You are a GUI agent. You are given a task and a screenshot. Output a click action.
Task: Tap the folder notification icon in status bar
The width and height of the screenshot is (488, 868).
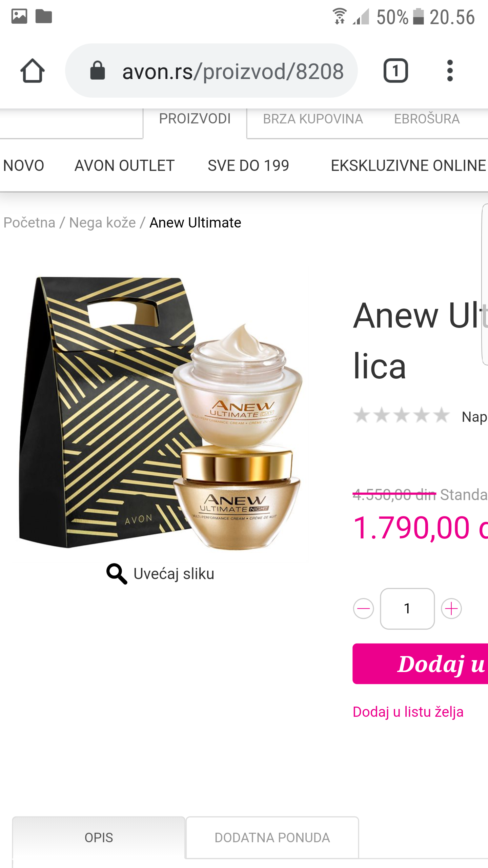click(44, 16)
